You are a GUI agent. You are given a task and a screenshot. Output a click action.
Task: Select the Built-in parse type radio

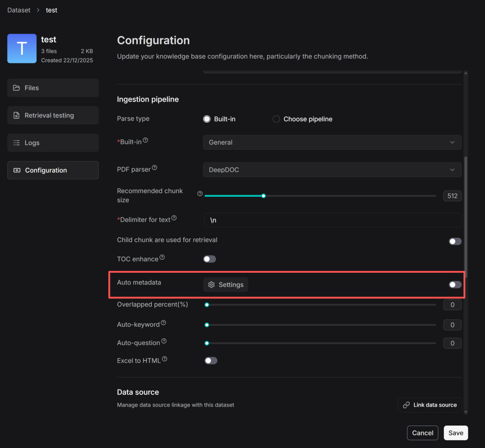pos(207,119)
